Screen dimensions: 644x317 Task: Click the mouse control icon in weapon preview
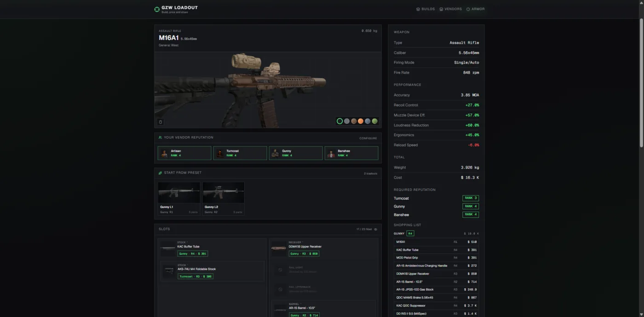[161, 122]
